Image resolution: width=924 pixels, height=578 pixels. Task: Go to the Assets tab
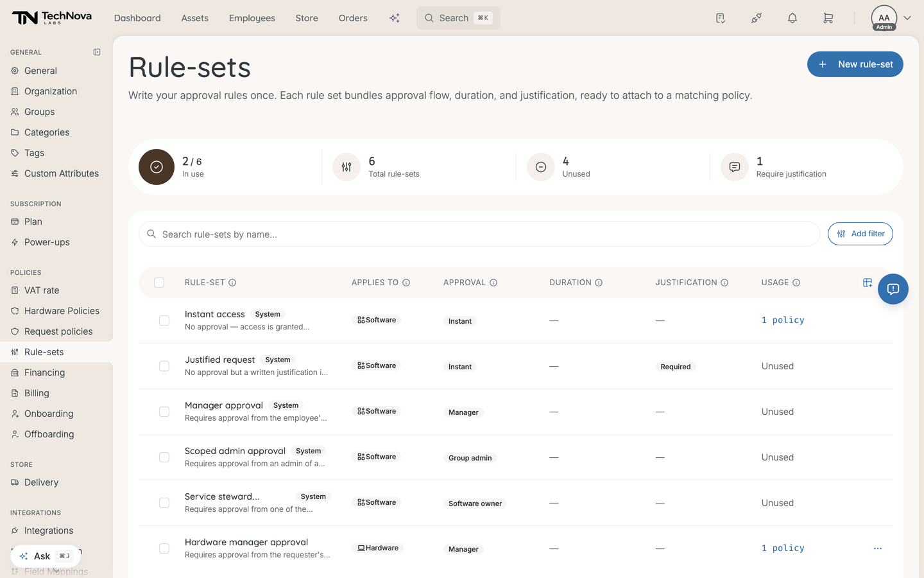195,18
